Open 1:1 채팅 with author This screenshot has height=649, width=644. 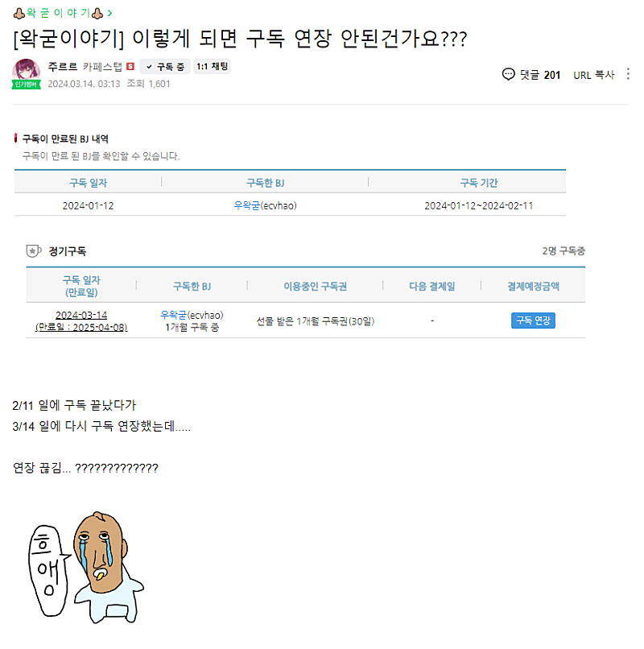212,66
